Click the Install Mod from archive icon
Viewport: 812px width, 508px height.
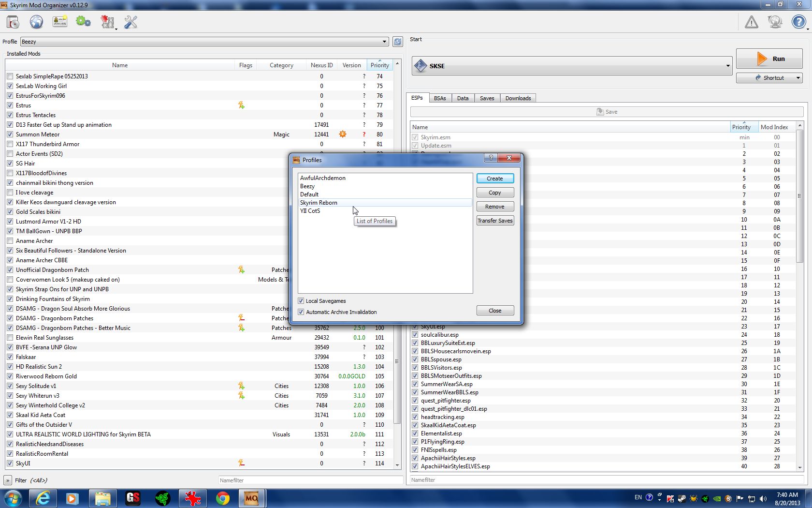point(13,22)
